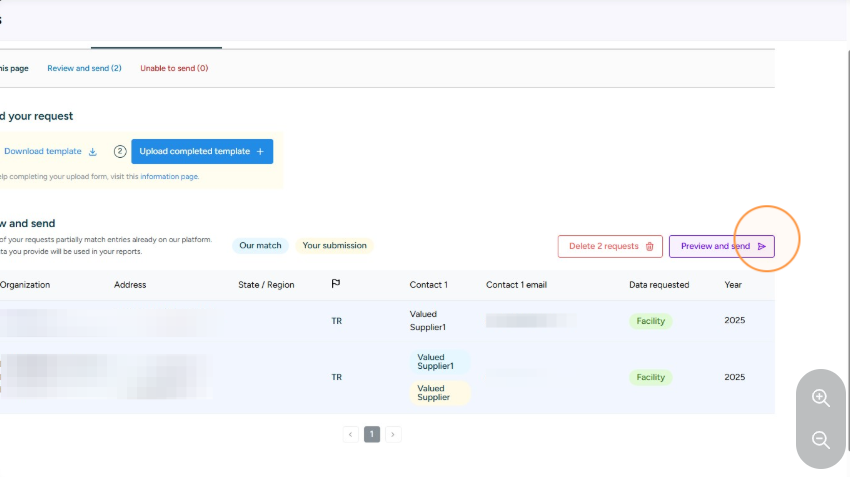
Task: Click the Contact 1 column header
Action: (x=429, y=285)
